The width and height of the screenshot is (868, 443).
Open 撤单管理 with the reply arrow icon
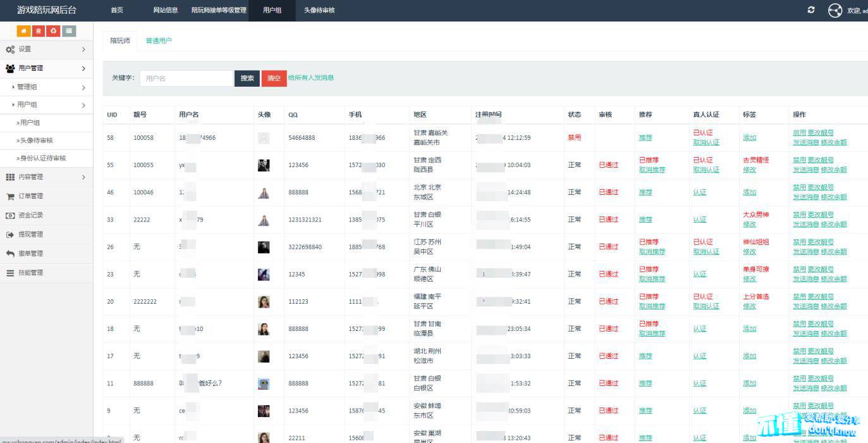point(30,254)
